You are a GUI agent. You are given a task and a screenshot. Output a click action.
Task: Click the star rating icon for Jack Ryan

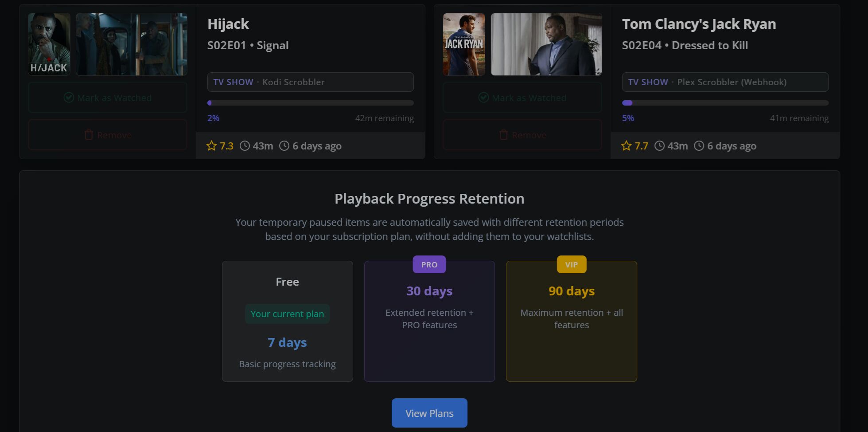pyautogui.click(x=627, y=146)
